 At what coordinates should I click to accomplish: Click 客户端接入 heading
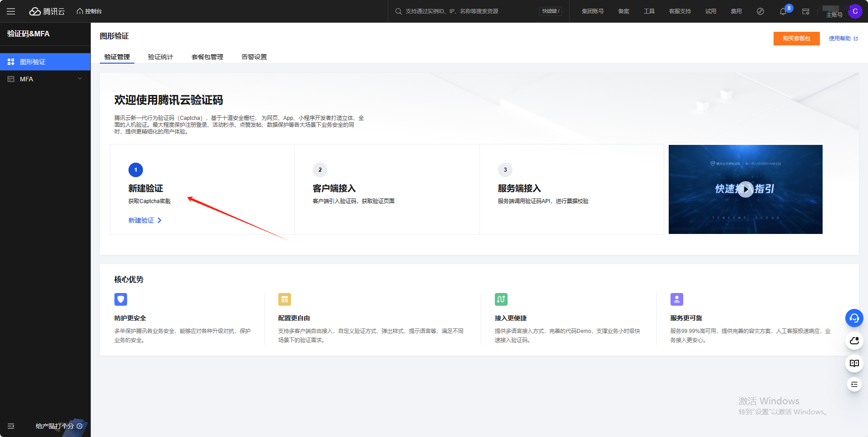334,189
